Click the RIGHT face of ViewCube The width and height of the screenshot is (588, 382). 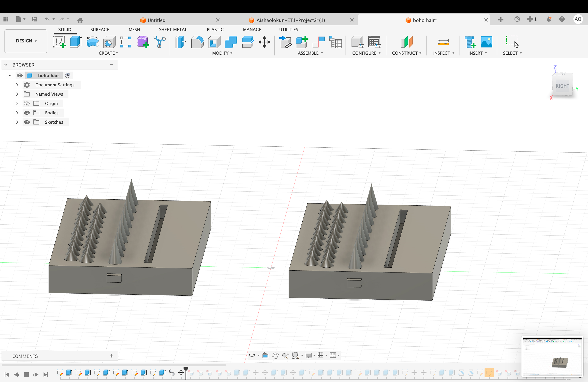(x=562, y=86)
